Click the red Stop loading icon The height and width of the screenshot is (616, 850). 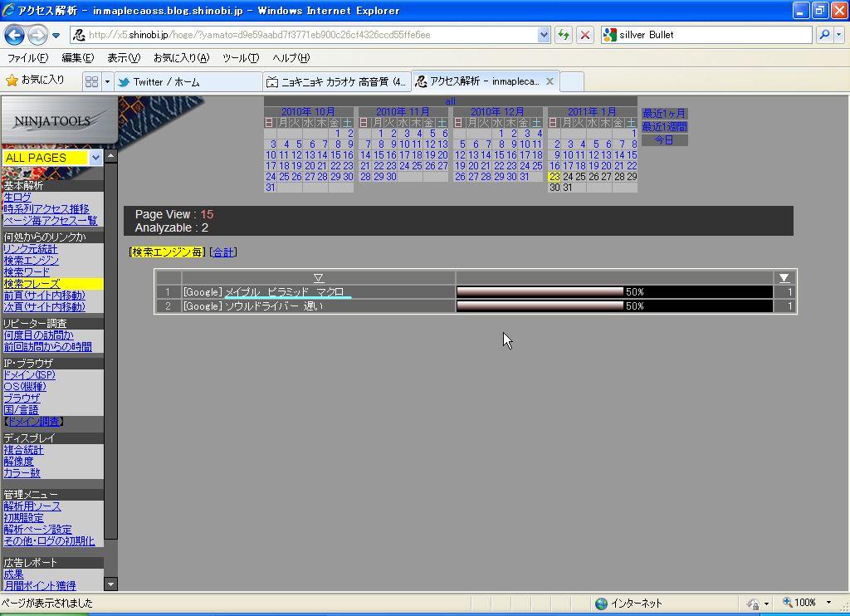coord(585,35)
